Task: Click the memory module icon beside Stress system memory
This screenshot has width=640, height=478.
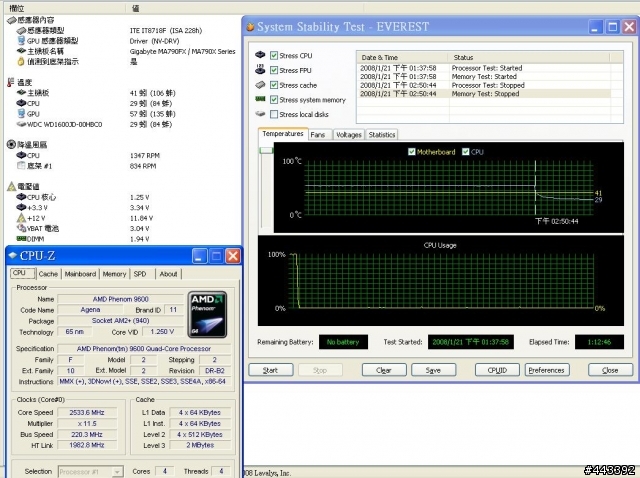Action: click(260, 99)
